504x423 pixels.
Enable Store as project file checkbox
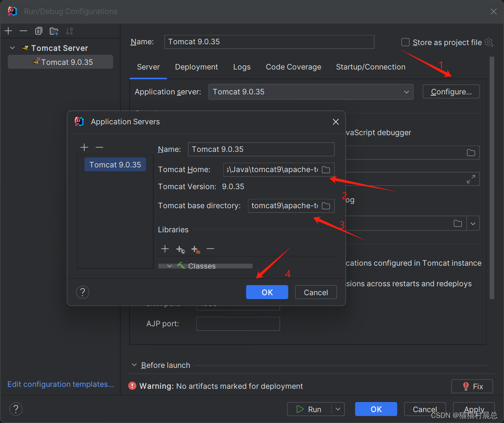click(x=405, y=42)
